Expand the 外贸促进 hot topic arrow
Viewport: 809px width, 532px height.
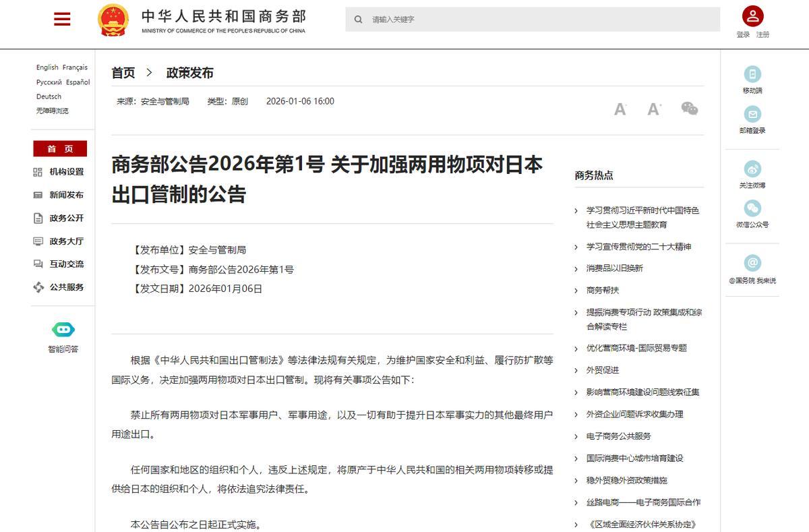(576, 370)
